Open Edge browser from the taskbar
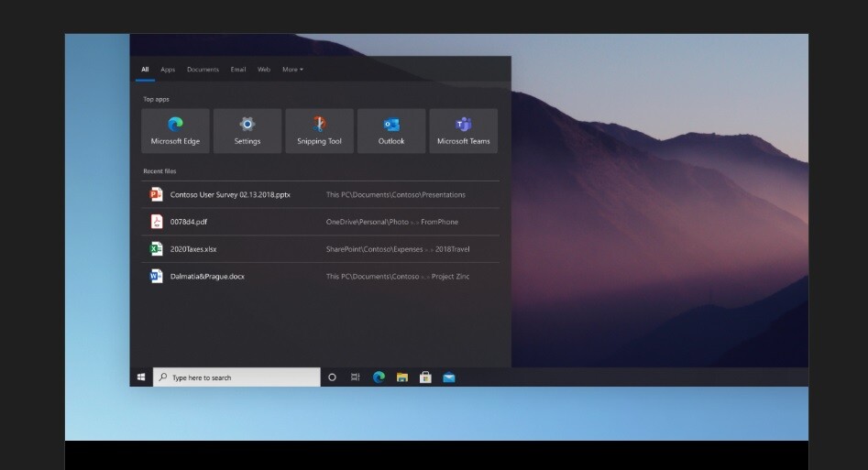The image size is (868, 470). coord(379,377)
